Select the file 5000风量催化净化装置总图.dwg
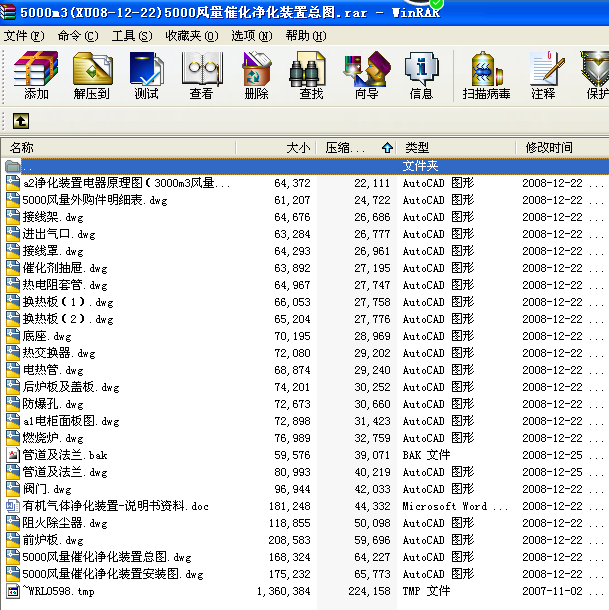The height and width of the screenshot is (610, 609). 107,557
